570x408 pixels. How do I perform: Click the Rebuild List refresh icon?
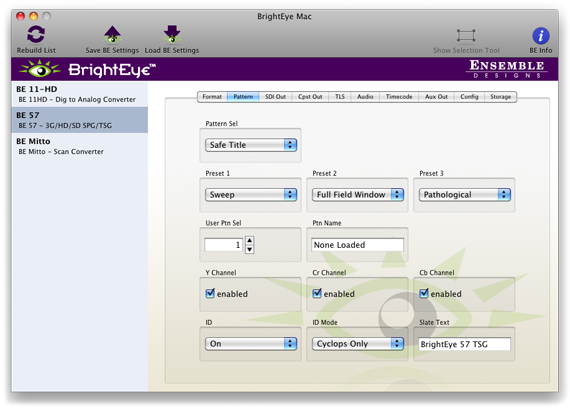pyautogui.click(x=36, y=34)
